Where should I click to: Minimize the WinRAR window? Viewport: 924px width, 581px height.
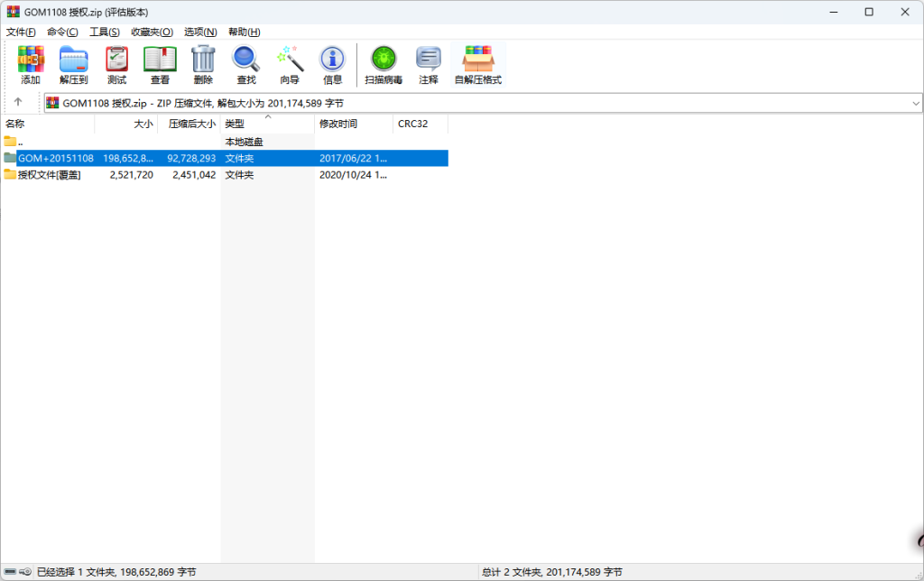pos(834,12)
